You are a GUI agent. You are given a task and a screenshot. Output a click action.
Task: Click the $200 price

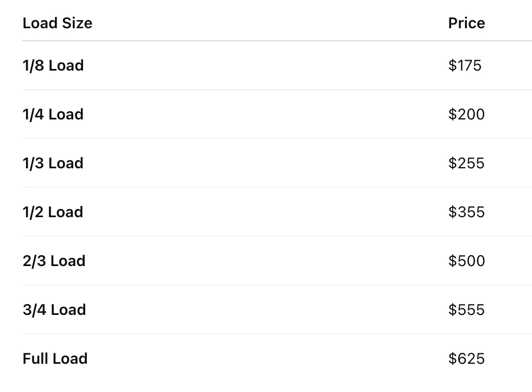(x=466, y=115)
